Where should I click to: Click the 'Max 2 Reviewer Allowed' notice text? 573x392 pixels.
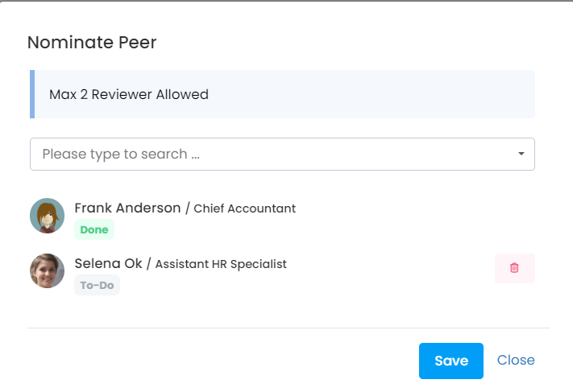point(129,94)
